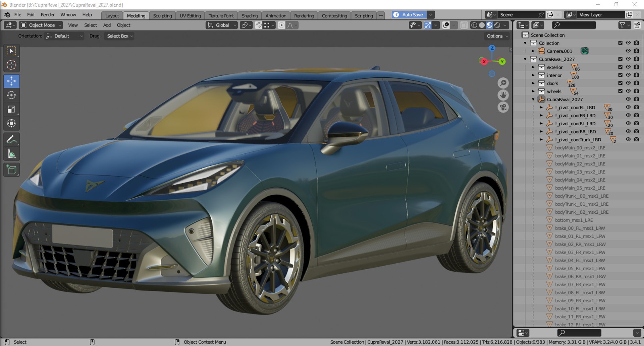This screenshot has width=644, height=346.
Task: Click the Auto Save button
Action: 409,15
